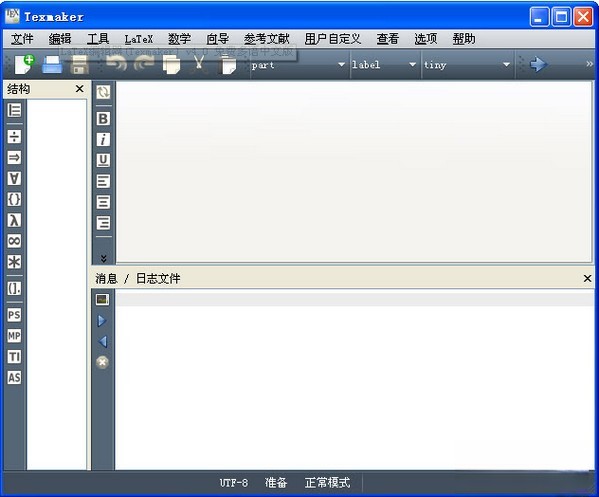
Task: Open the label reference dropdown
Action: [x=384, y=65]
